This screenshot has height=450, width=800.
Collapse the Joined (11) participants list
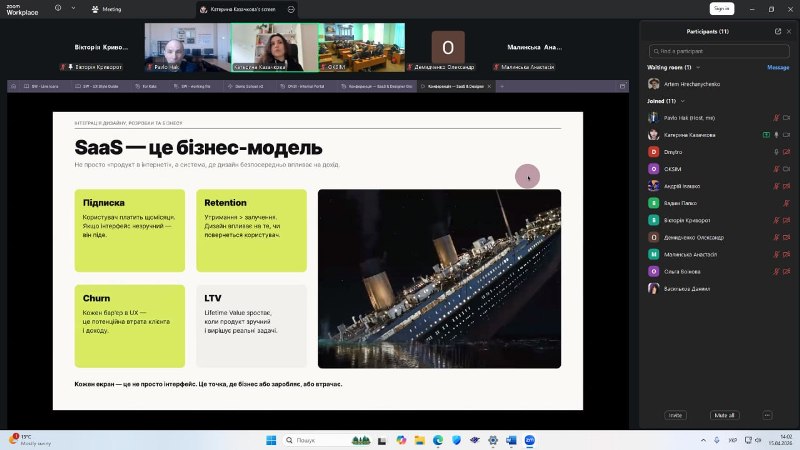(x=683, y=101)
